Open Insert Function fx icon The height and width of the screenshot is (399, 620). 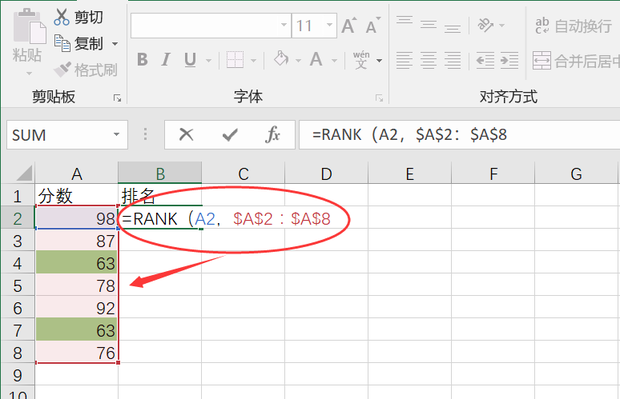tap(272, 135)
